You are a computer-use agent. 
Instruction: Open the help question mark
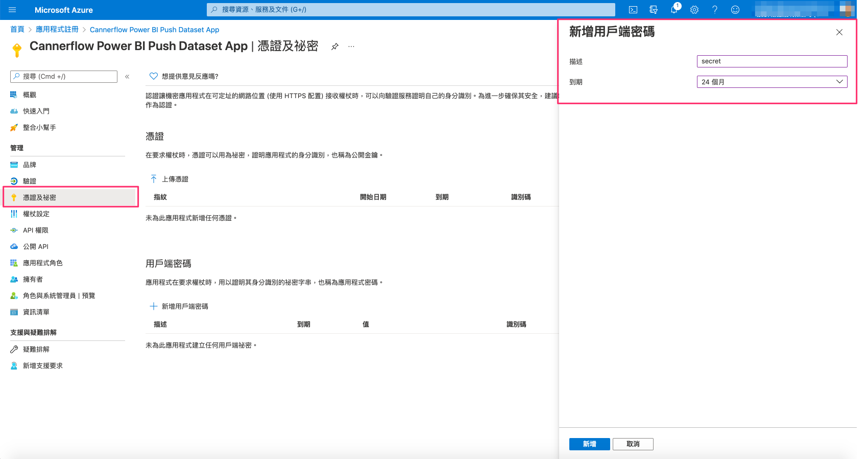coord(715,10)
